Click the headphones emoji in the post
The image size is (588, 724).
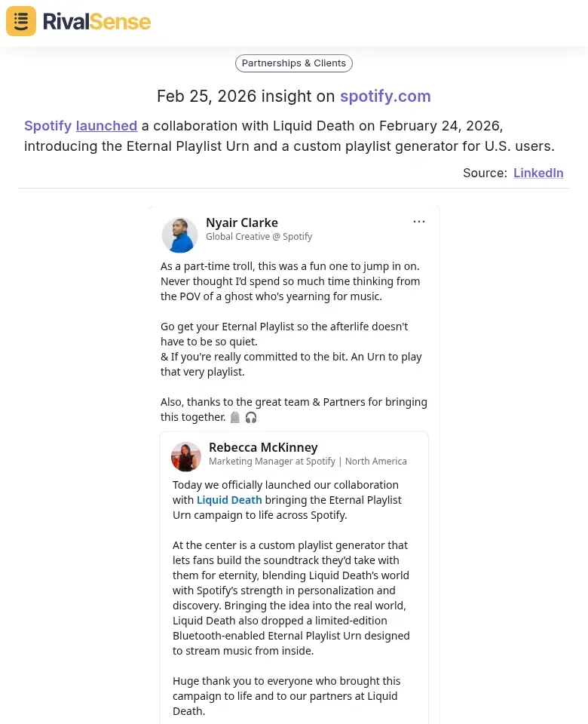(x=251, y=417)
